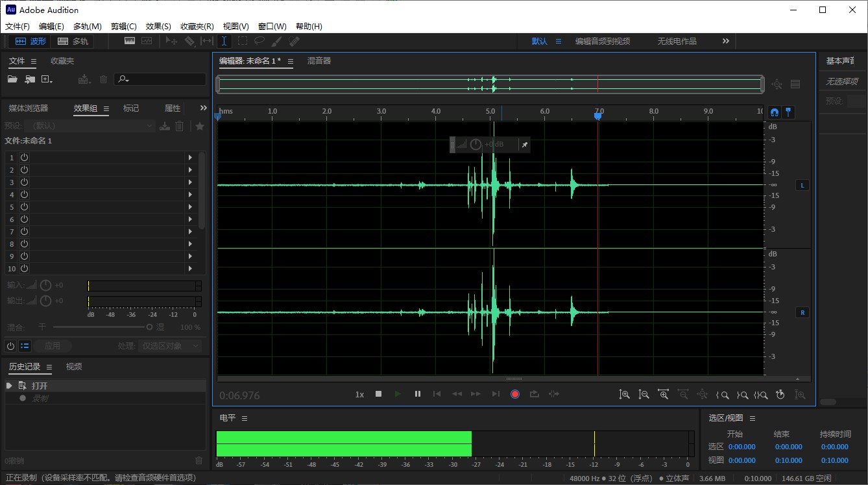The image size is (868, 485).
Task: Click the HUD pin icon
Action: pyautogui.click(x=525, y=144)
